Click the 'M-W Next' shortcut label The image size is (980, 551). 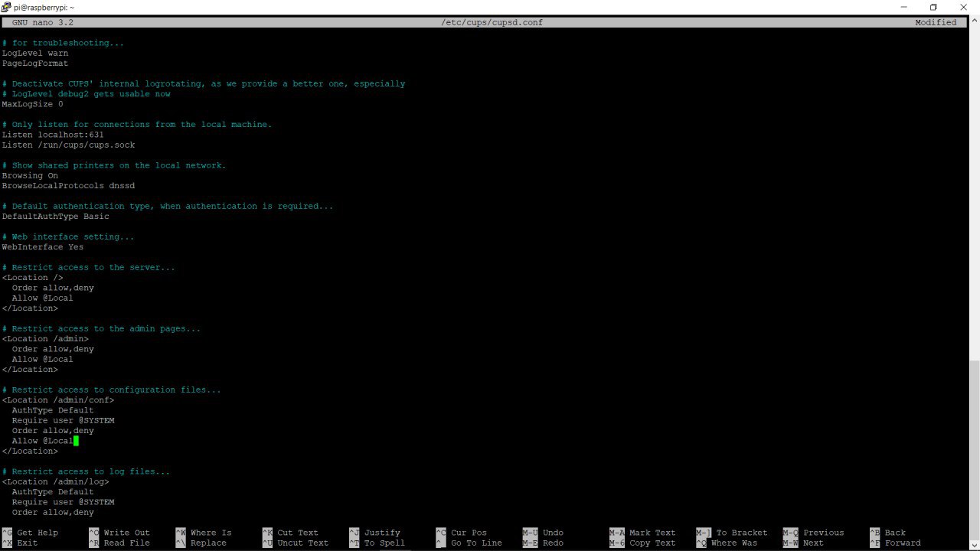pos(803,543)
